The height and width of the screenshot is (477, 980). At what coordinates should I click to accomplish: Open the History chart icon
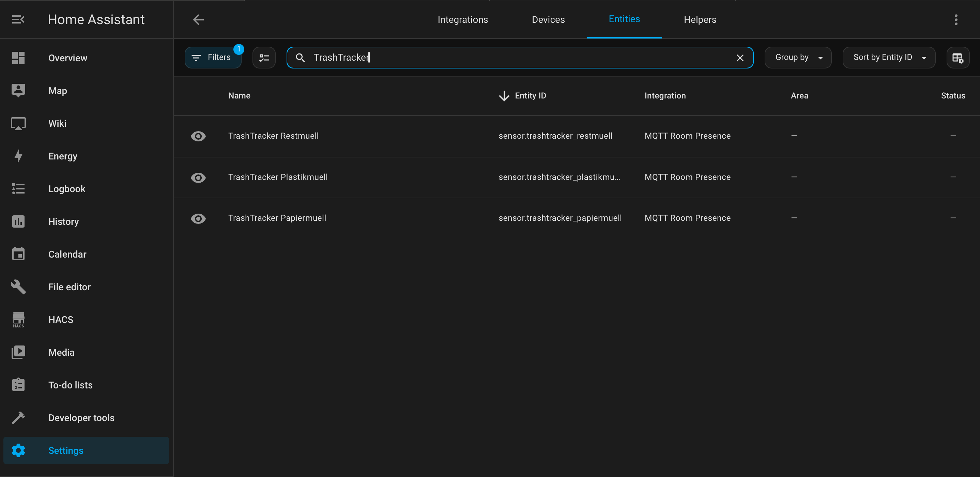point(18,221)
